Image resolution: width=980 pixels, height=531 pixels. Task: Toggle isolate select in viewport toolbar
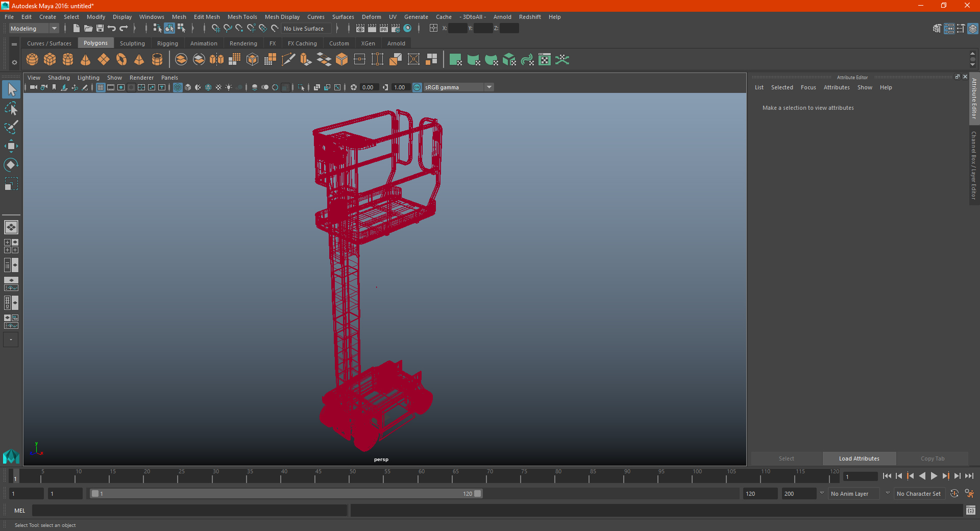(x=301, y=87)
